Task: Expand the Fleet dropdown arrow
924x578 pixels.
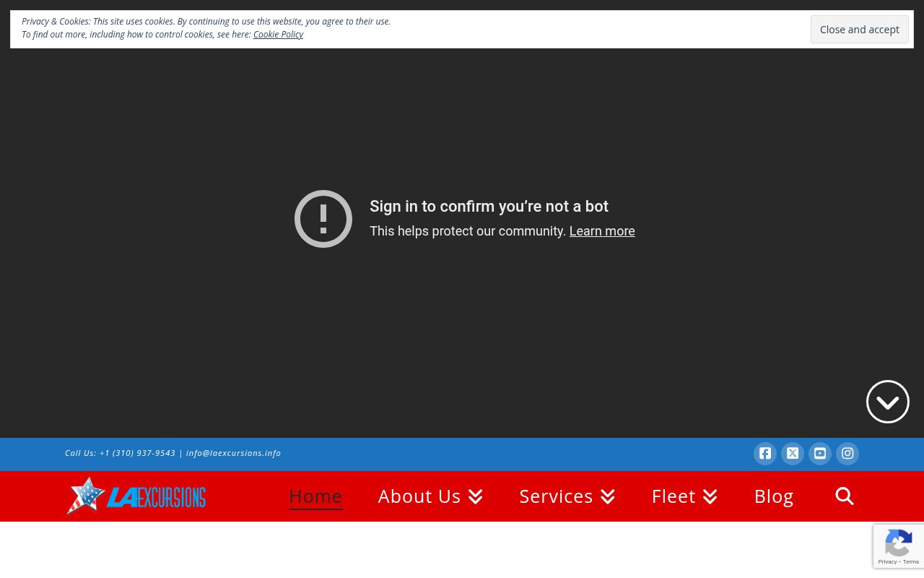Action: [710, 497]
